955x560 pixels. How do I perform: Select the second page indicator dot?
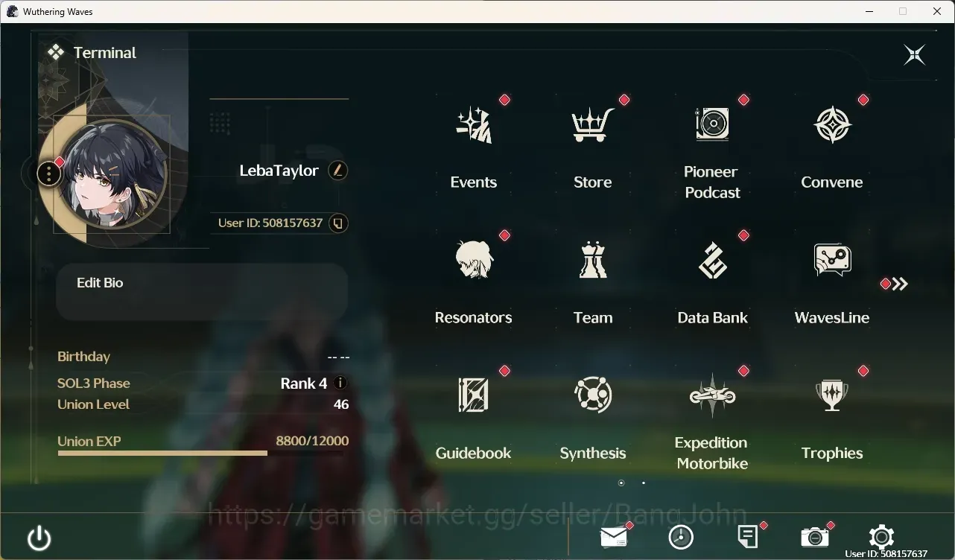coord(644,483)
